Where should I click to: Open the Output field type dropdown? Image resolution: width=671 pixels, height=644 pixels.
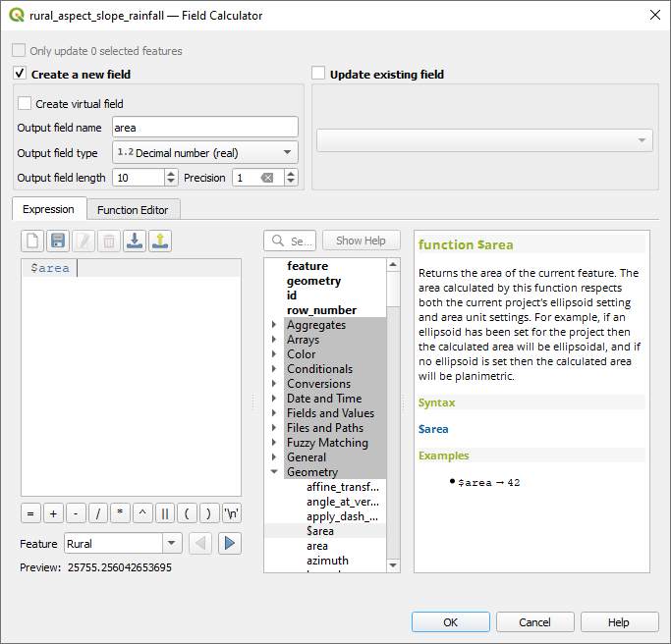205,152
